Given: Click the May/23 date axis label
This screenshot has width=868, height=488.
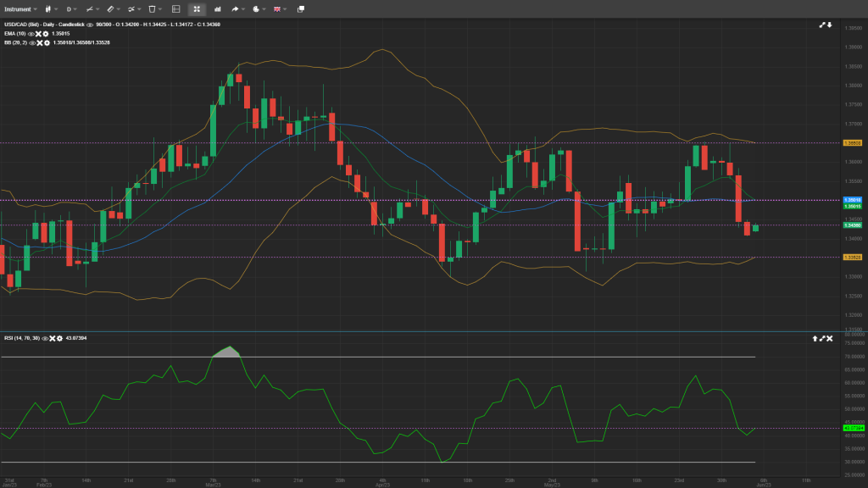Looking at the screenshot, I should tap(552, 485).
